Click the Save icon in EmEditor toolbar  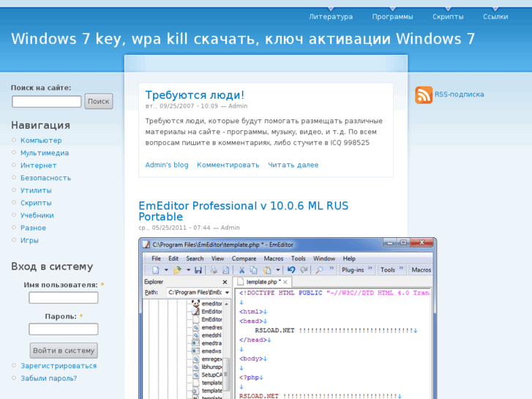[198, 269]
